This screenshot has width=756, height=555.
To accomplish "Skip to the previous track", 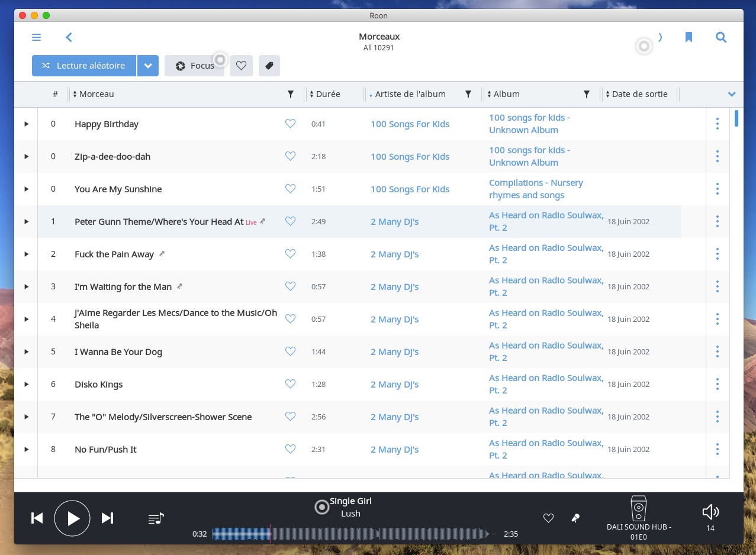I will [37, 518].
